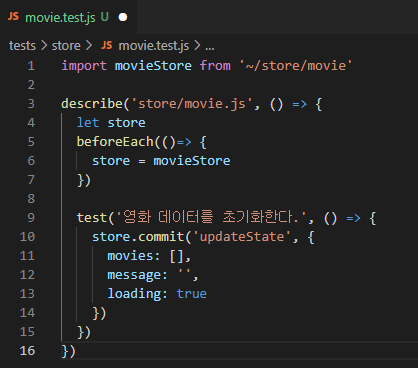Open the 'store' breadcrumb folder

66,46
